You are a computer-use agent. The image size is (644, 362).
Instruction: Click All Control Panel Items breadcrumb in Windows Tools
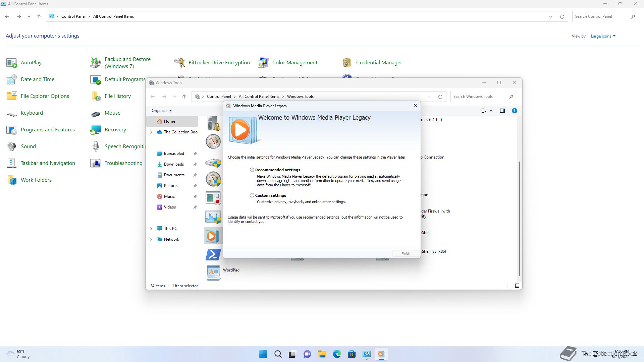(259, 97)
